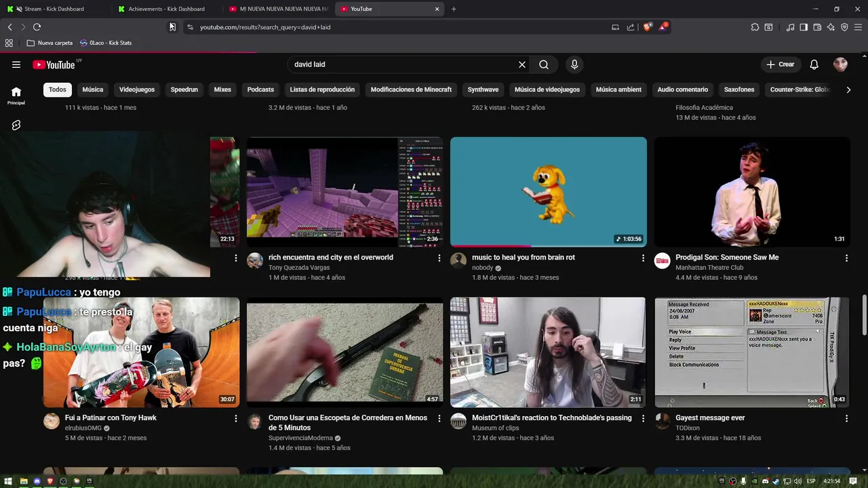Open the browser main menu icon
The height and width of the screenshot is (488, 868).
coord(858,27)
